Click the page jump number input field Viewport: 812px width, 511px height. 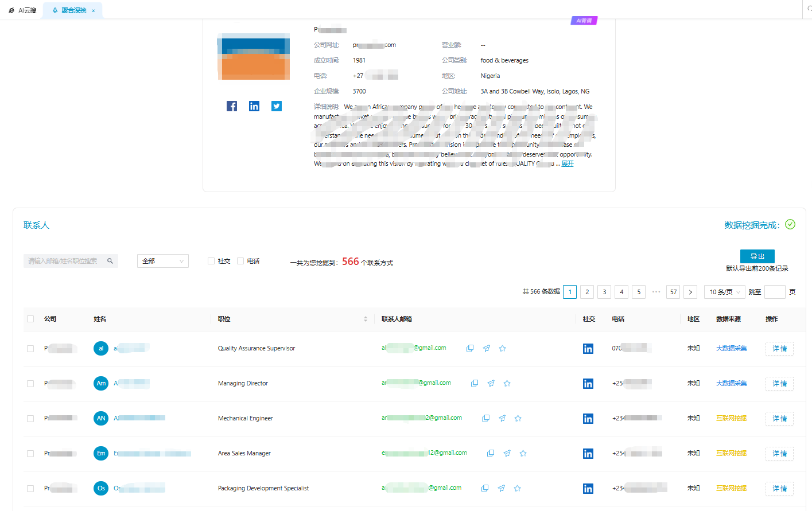click(775, 292)
